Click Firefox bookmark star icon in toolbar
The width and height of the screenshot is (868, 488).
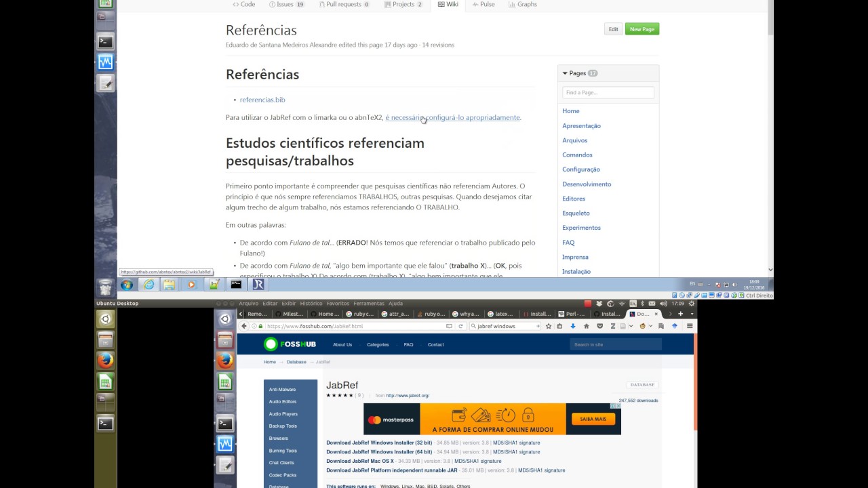click(549, 326)
